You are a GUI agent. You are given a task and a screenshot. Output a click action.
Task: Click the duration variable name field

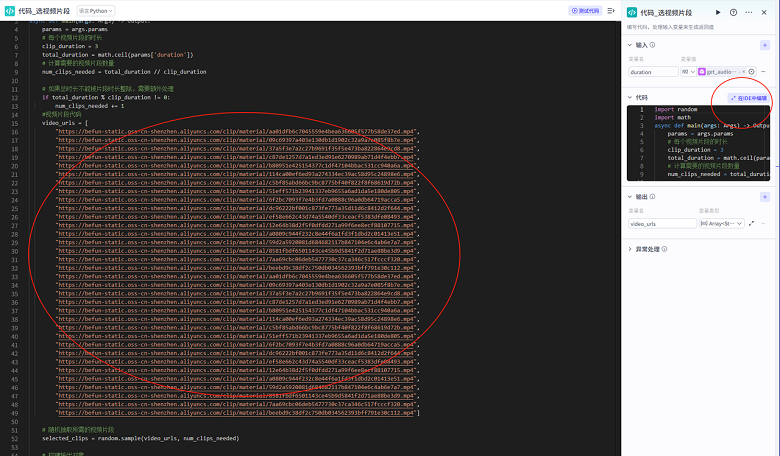[x=652, y=72]
